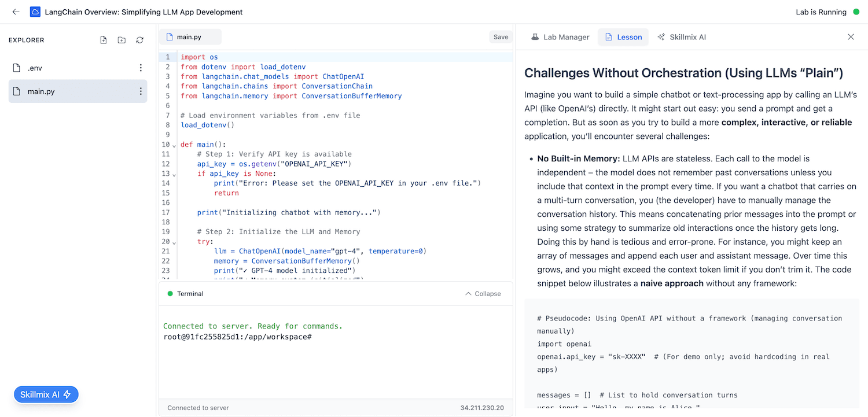Click the document icon on Lesson tab

coord(609,37)
